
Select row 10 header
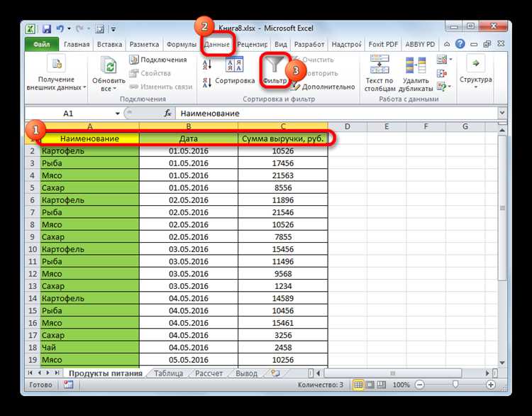[33, 249]
